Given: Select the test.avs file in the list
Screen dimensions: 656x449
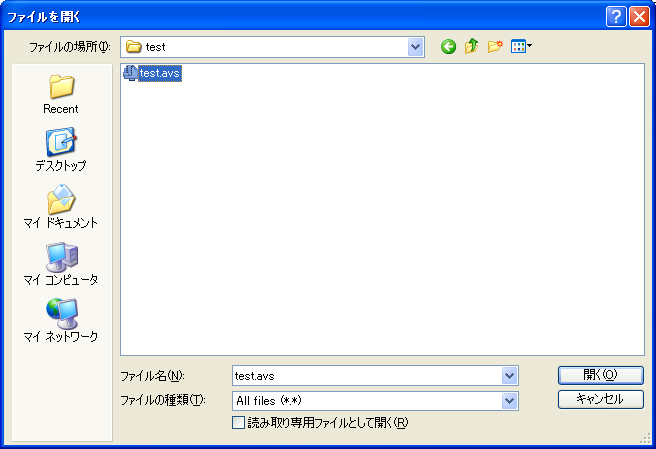Looking at the screenshot, I should click(x=159, y=73).
